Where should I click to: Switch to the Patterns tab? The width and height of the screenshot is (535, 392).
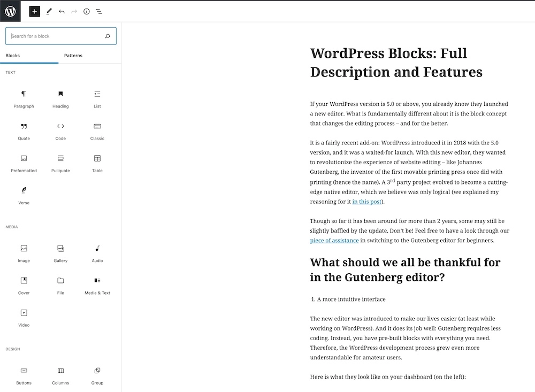tap(73, 56)
